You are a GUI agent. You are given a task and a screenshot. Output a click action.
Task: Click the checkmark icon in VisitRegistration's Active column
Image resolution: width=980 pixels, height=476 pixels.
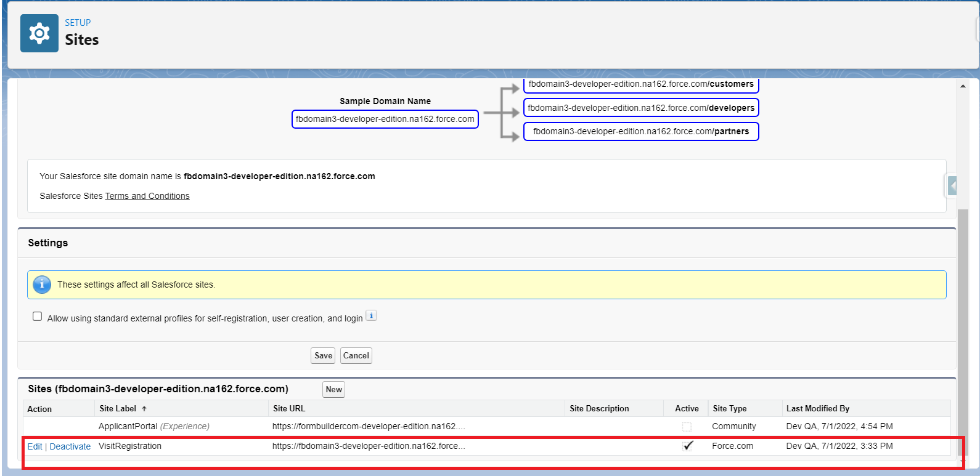point(688,446)
